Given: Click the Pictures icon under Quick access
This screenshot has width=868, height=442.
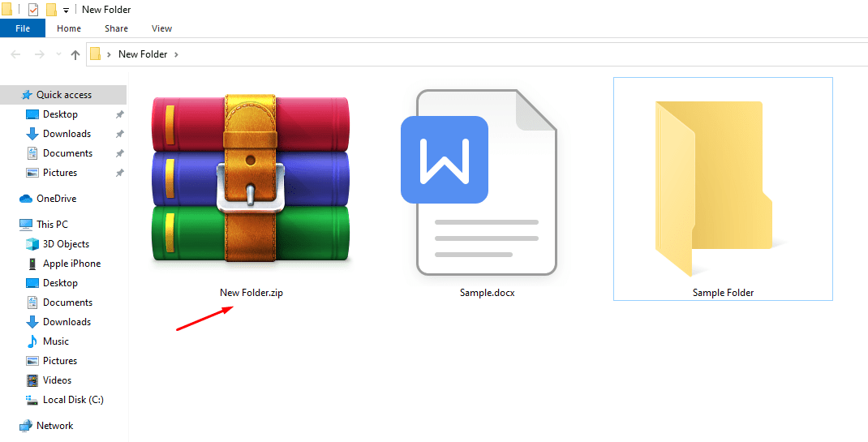Looking at the screenshot, I should coord(32,173).
